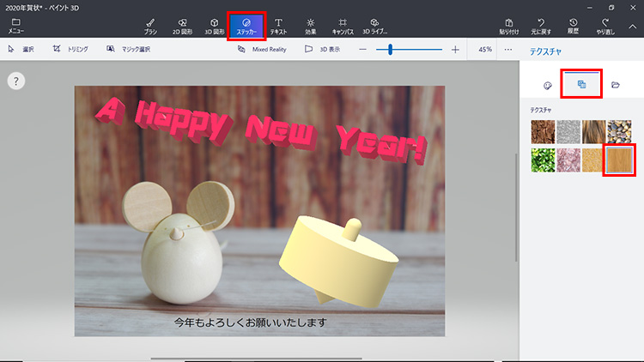The width and height of the screenshot is (644, 362).
Task: Open the 3D ライブラリ
Action: click(x=374, y=24)
